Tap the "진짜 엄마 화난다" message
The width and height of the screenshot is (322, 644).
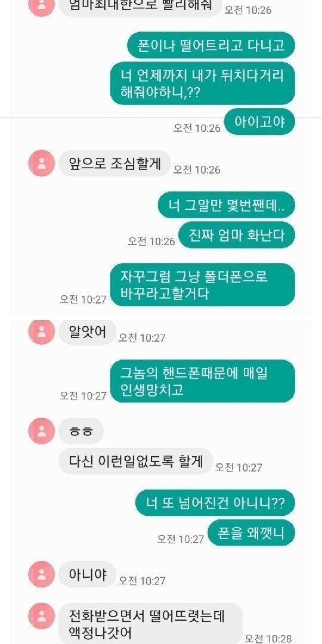(237, 235)
